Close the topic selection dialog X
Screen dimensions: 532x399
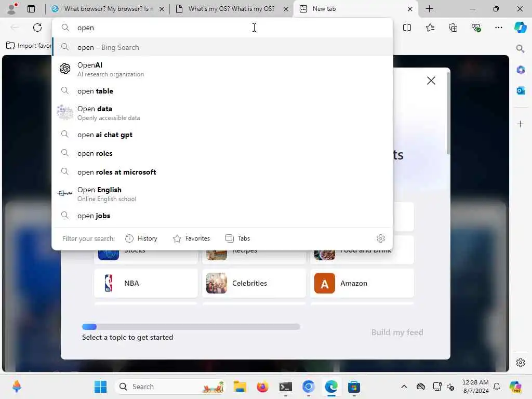(x=431, y=81)
